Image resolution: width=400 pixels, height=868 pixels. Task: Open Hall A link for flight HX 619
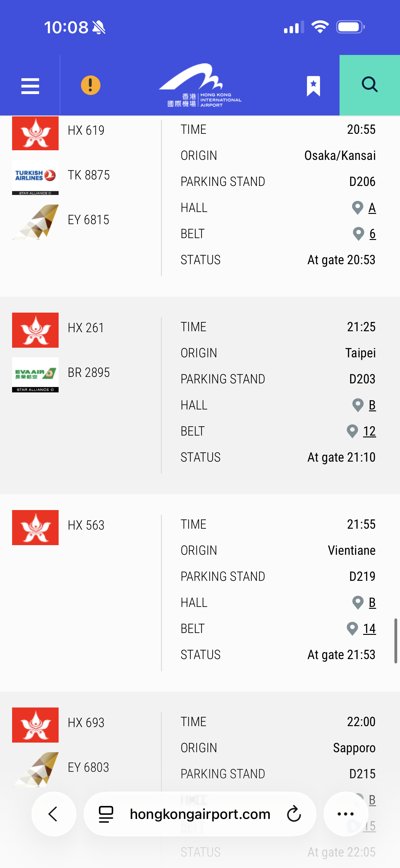(372, 208)
